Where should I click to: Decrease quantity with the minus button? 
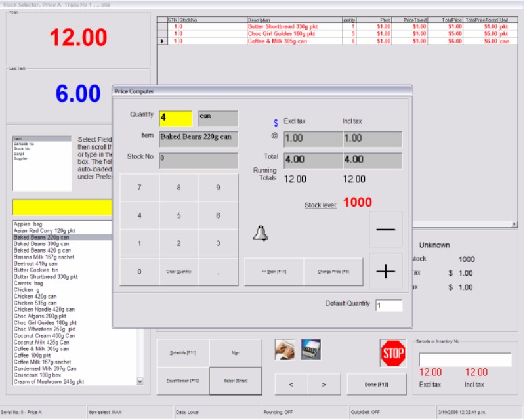385,229
